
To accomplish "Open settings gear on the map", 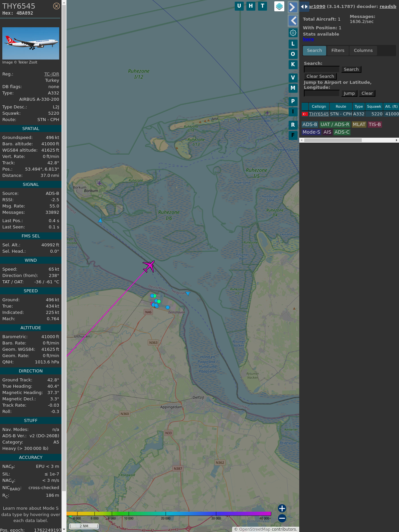I will click(x=293, y=33).
